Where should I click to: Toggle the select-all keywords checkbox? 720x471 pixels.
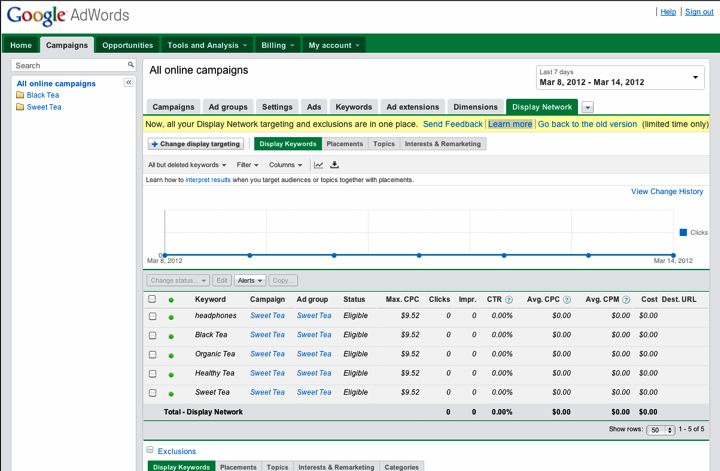click(152, 299)
